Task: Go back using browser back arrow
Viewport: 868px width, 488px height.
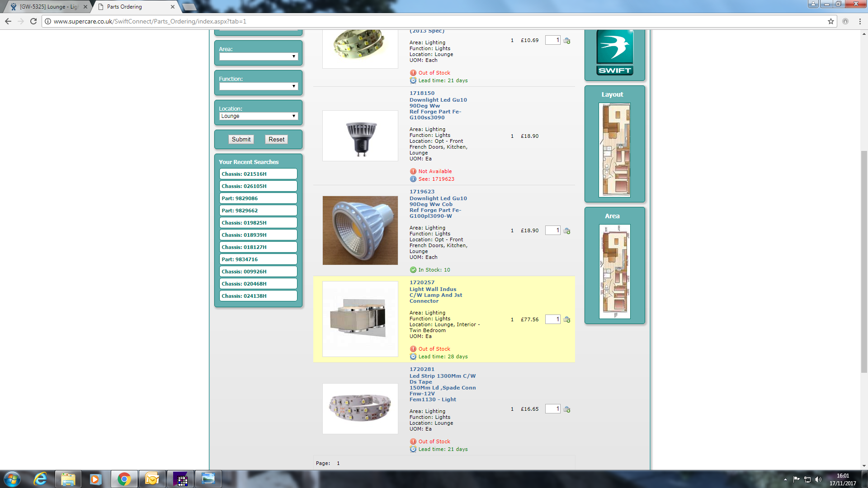Action: (8, 21)
